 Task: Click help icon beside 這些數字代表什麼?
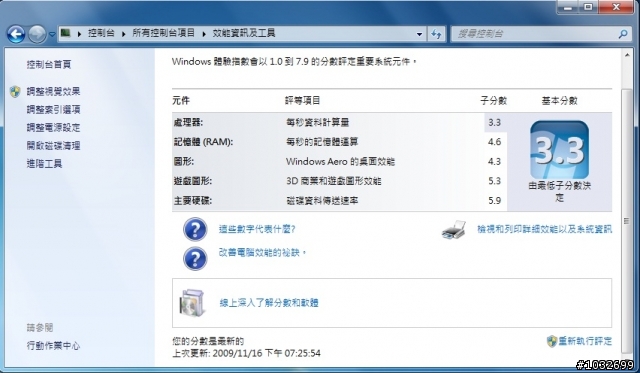click(195, 229)
